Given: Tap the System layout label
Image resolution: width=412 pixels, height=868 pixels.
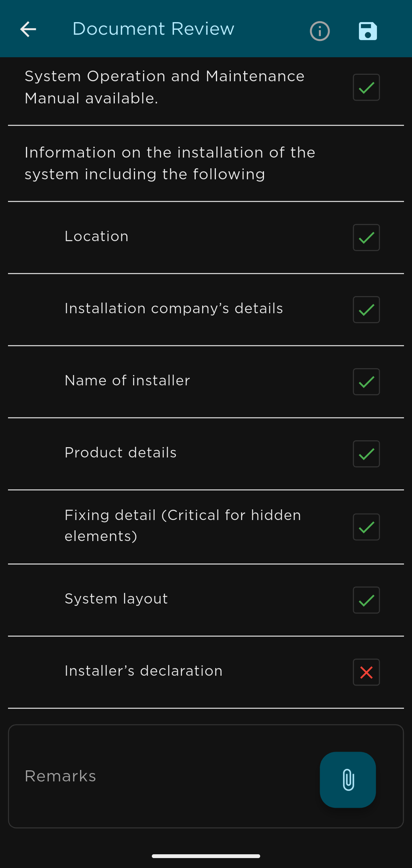Looking at the screenshot, I should 116,599.
